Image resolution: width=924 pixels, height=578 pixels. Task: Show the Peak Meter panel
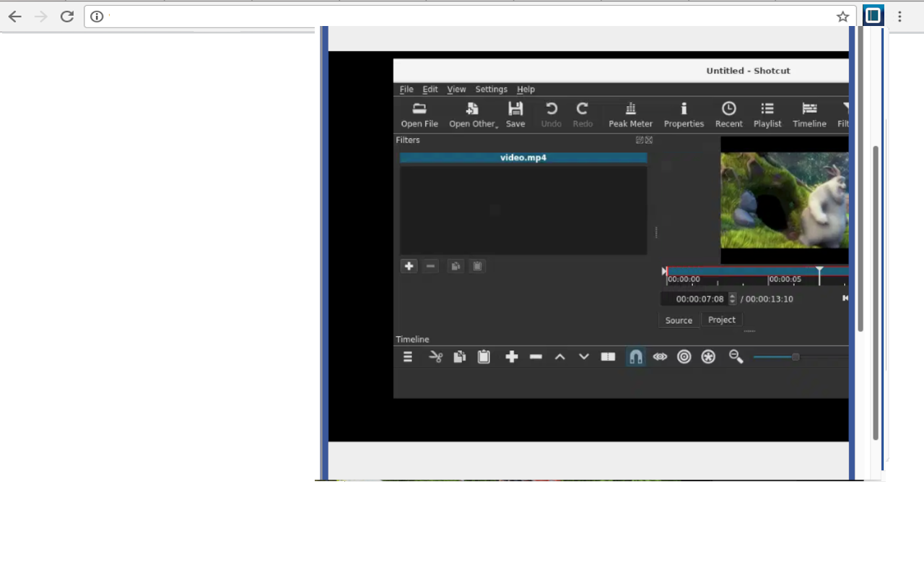(630, 114)
